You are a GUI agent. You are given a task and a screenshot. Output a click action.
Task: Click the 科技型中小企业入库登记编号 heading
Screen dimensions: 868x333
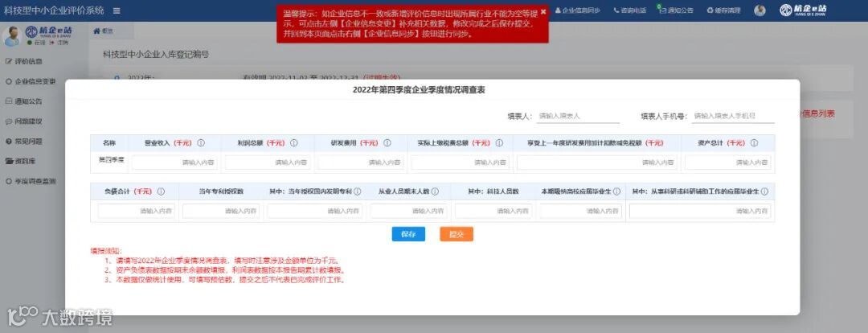click(x=156, y=55)
